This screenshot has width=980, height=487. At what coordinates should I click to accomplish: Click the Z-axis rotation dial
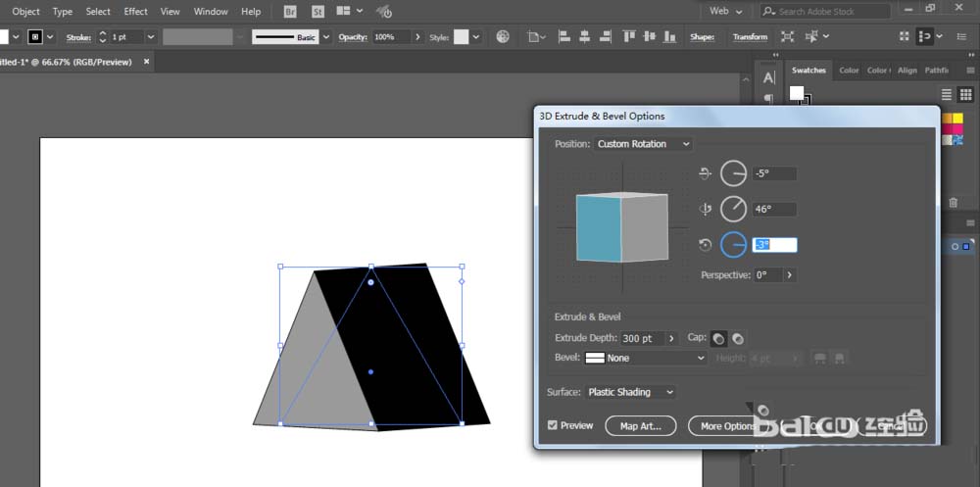pyautogui.click(x=733, y=244)
